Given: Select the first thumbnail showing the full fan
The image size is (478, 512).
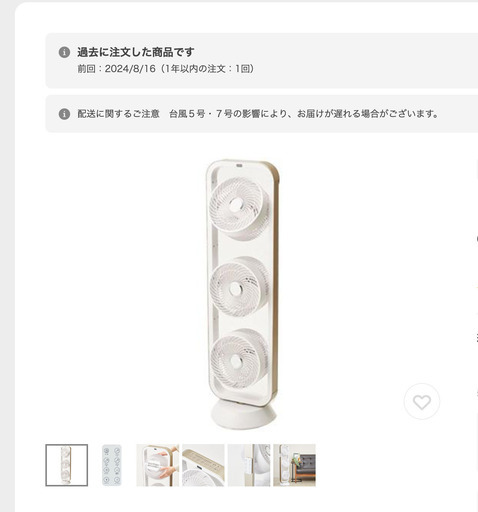Looking at the screenshot, I should tap(67, 465).
